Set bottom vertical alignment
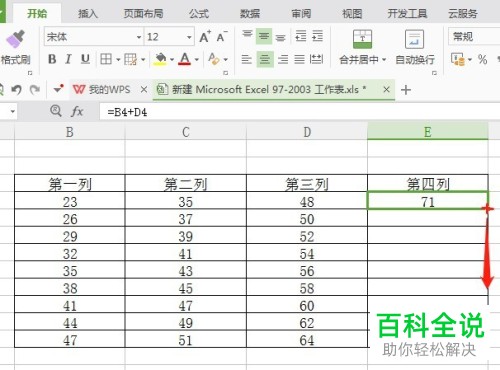The width and height of the screenshot is (500, 370). point(281,37)
